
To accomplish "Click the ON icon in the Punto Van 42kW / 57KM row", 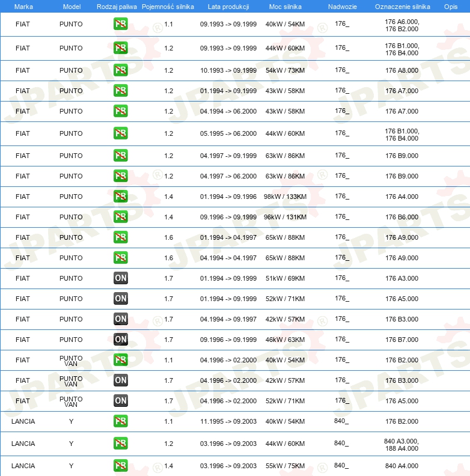I will [x=121, y=380].
